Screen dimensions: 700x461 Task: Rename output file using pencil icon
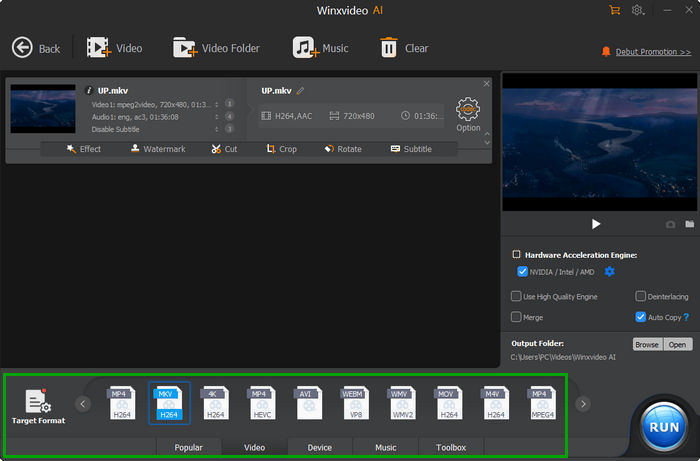pos(300,91)
